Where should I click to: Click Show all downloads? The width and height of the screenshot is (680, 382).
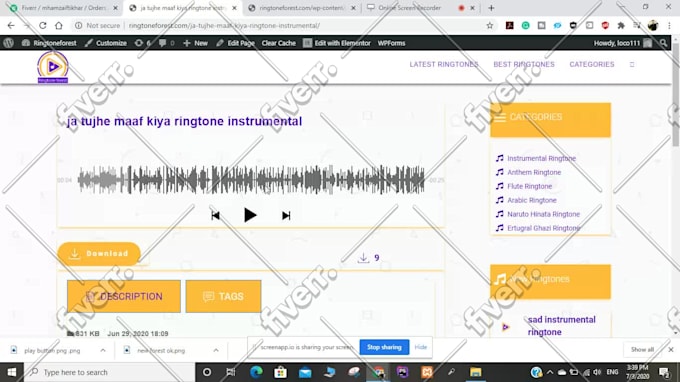(642, 349)
